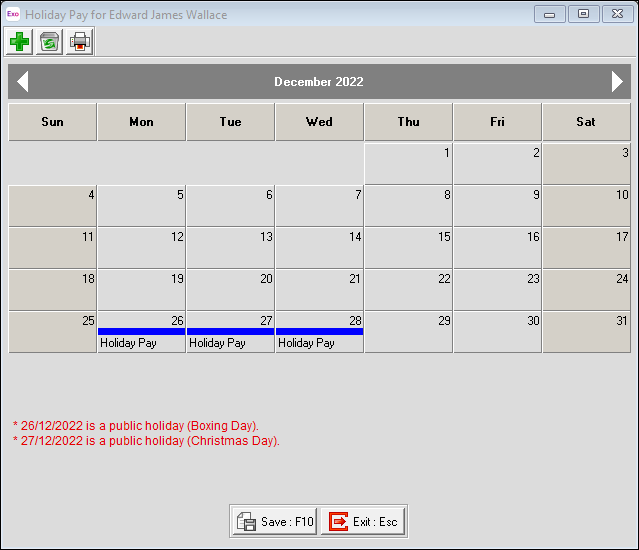This screenshot has height=550, width=639.
Task: Advance to next month with right arrow
Action: [x=617, y=82]
